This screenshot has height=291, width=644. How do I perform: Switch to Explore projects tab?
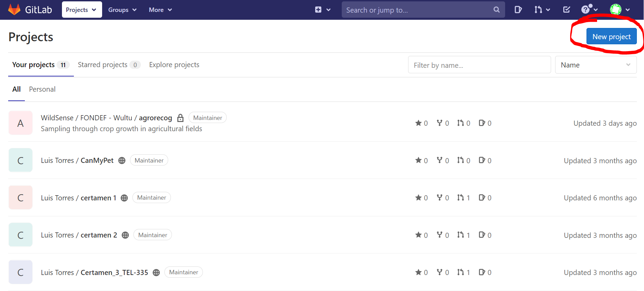point(174,65)
